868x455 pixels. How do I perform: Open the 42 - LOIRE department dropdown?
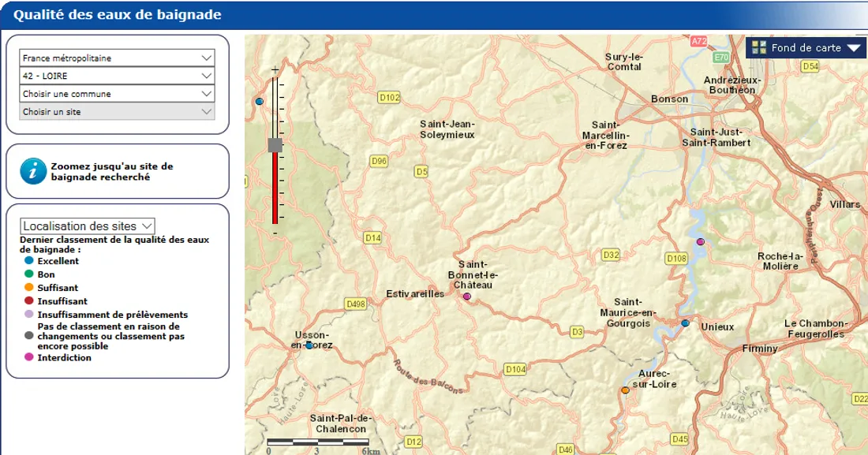(x=117, y=76)
